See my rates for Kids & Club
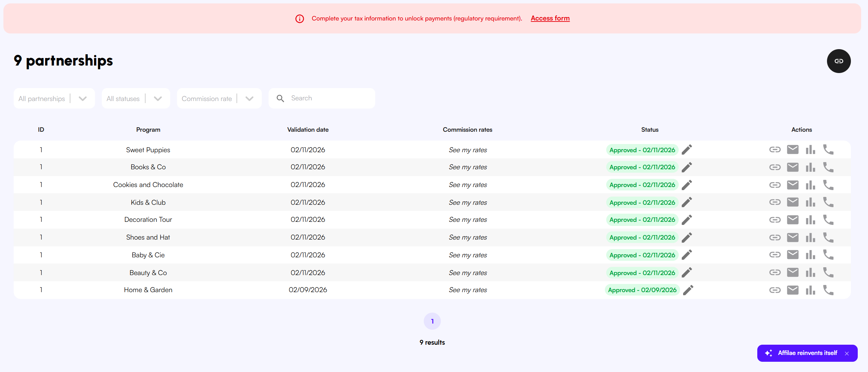 click(x=467, y=202)
